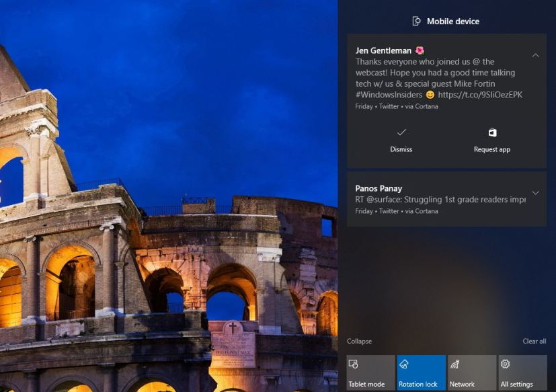Image resolution: width=556 pixels, height=392 pixels.
Task: Click the Request app store bag icon
Action: (x=492, y=132)
